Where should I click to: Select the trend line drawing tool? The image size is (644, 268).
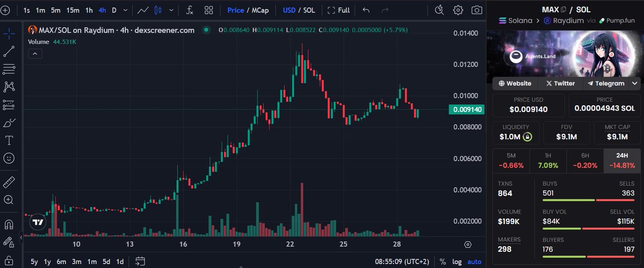coord(9,51)
